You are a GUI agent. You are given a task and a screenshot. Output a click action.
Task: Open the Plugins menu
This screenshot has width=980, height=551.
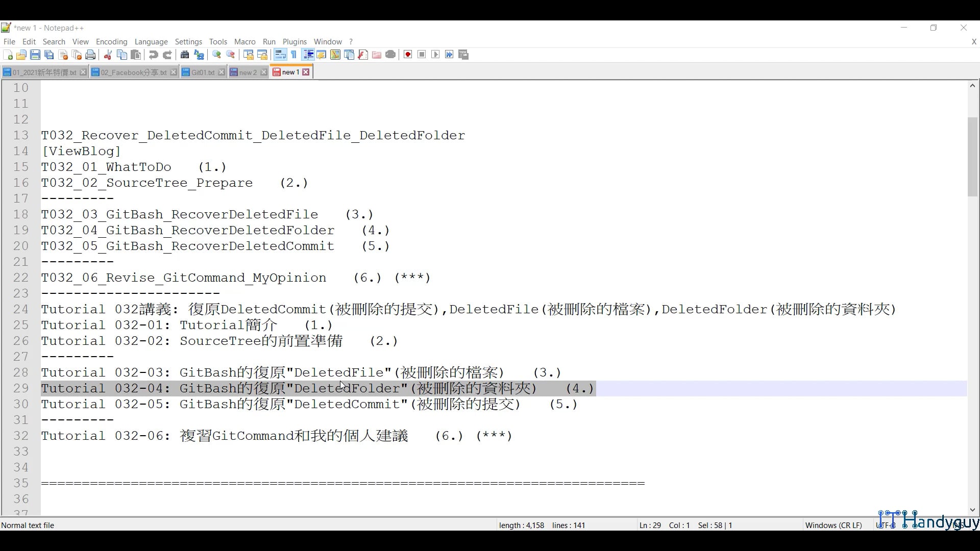295,41
